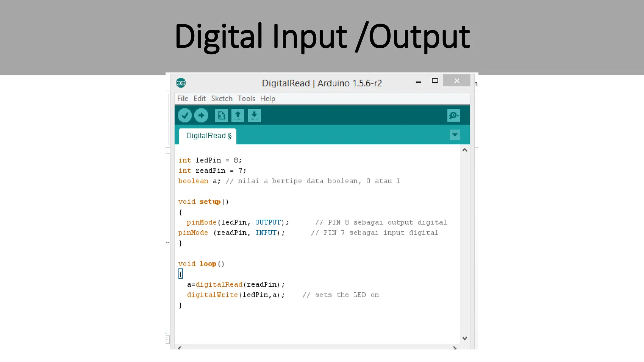This screenshot has width=644, height=362.
Task: Click the 'boolean a;' declaration
Action: click(x=199, y=181)
